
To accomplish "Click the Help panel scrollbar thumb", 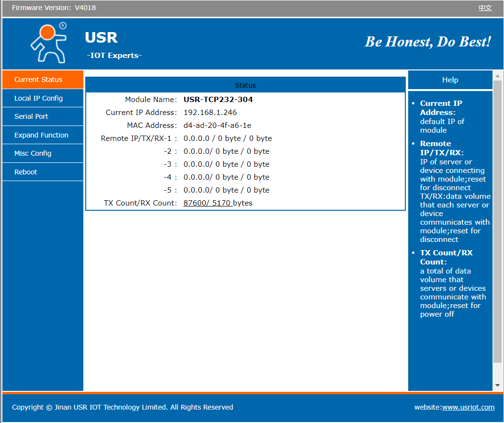I will coord(497,221).
